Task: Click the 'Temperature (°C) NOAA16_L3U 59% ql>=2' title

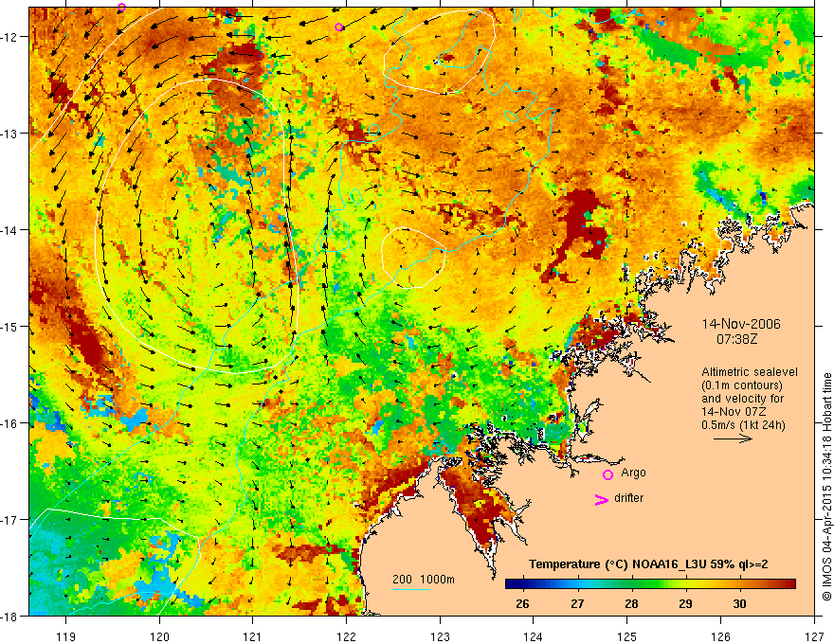Action: pyautogui.click(x=648, y=564)
